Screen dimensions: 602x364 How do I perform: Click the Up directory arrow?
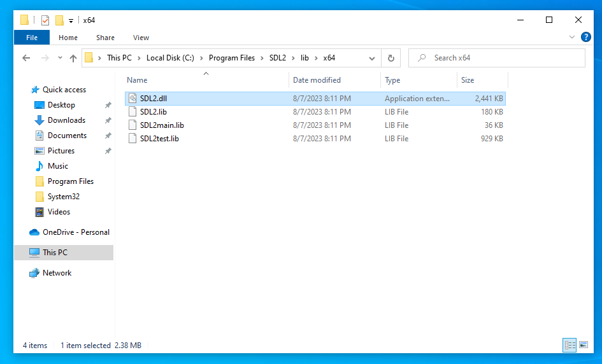pyautogui.click(x=73, y=58)
